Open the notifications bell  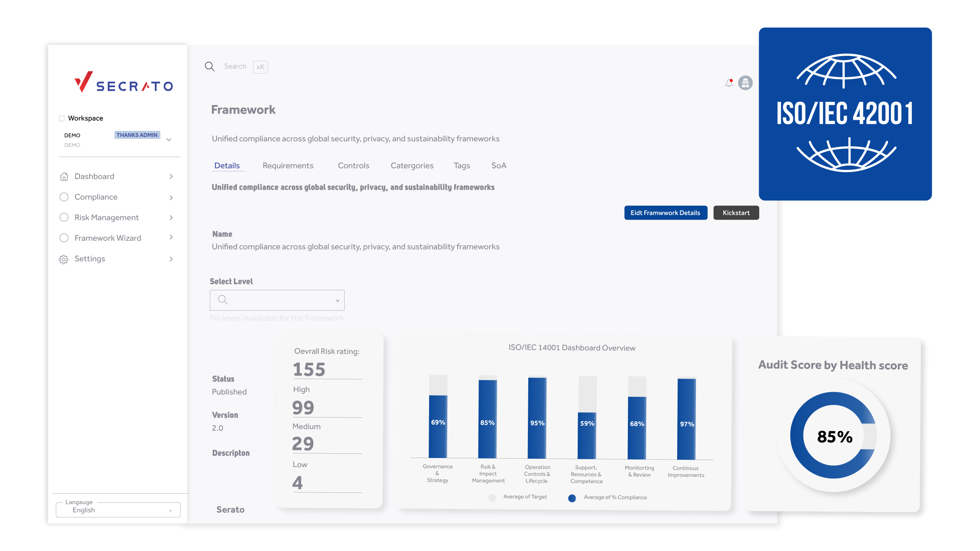(x=729, y=83)
